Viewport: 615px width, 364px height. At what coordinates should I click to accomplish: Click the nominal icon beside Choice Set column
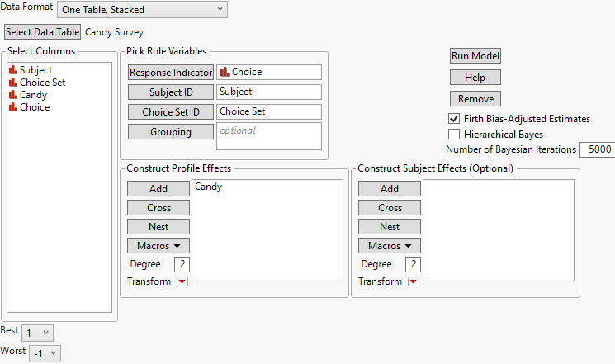13,83
